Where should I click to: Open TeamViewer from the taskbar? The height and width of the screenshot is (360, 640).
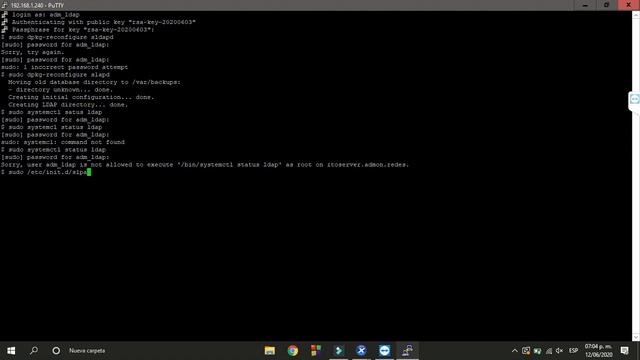tap(384, 351)
